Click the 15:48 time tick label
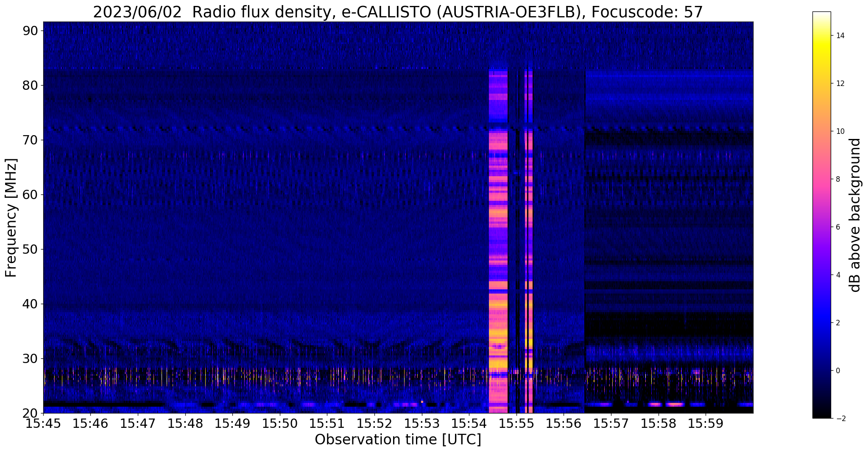868x452 pixels. click(x=185, y=423)
